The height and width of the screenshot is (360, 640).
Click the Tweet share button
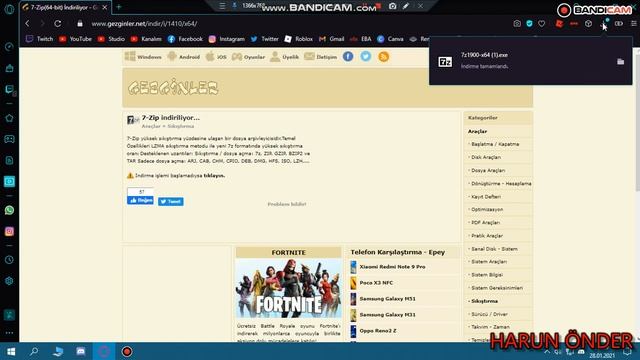tap(171, 202)
